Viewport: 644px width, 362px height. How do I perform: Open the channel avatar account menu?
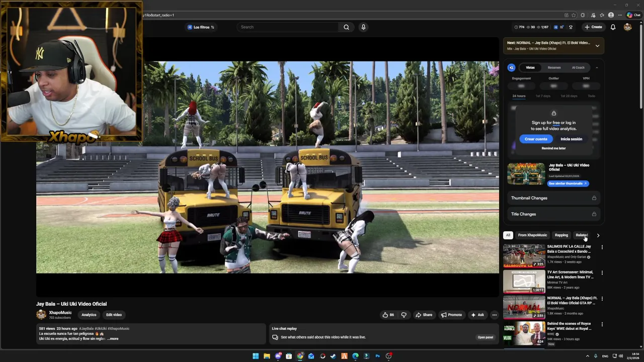click(x=627, y=27)
